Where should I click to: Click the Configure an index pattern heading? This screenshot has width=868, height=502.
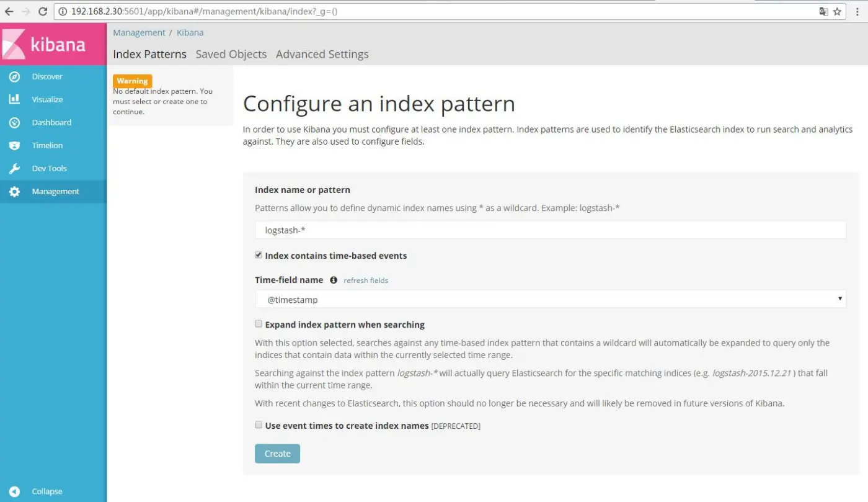pos(379,104)
